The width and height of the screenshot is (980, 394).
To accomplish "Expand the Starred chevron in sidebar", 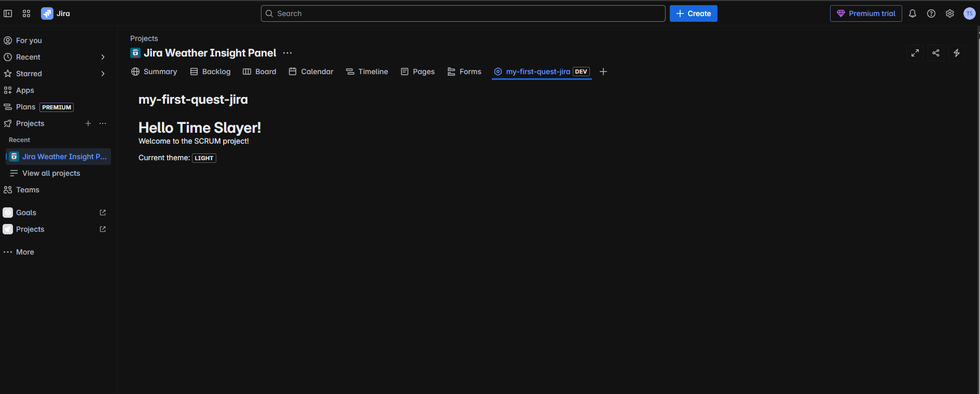I will tap(103, 74).
